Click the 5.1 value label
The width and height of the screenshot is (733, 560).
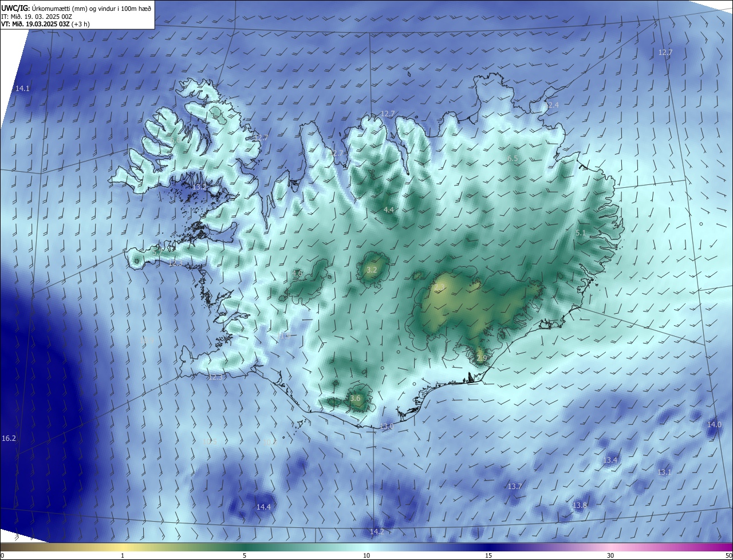point(581,233)
